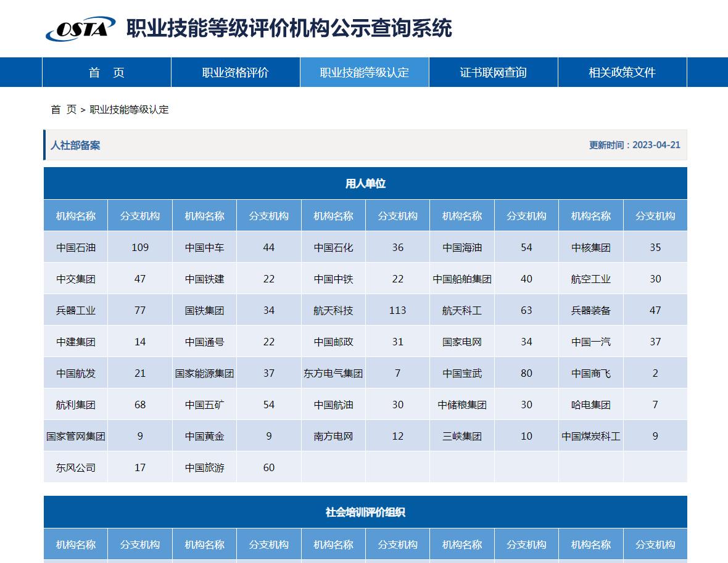Switch to the 证书联网查询 tab
Screen dimensions: 728x563
pos(493,72)
